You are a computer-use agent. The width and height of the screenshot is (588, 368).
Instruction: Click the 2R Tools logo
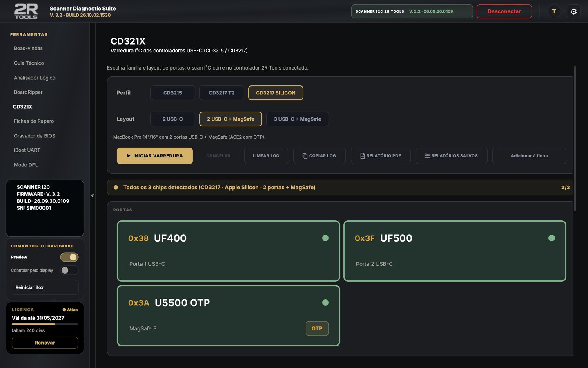click(x=26, y=11)
